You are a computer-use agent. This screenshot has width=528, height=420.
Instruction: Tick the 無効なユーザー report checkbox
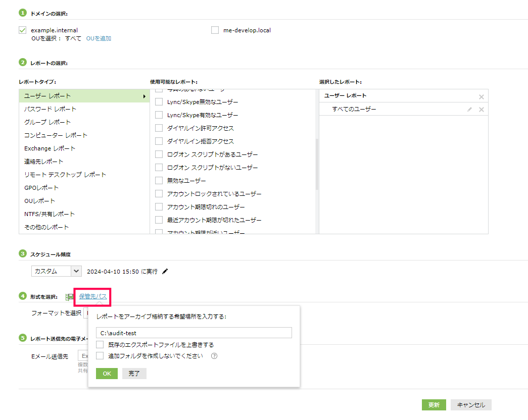click(x=159, y=181)
